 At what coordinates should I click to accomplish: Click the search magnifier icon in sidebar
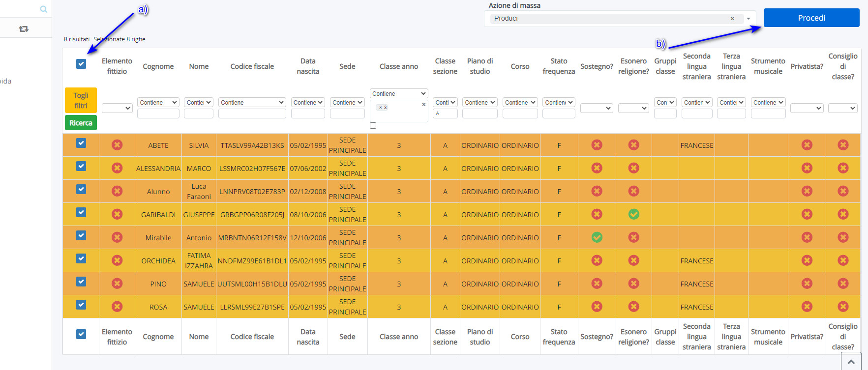pyautogui.click(x=43, y=9)
